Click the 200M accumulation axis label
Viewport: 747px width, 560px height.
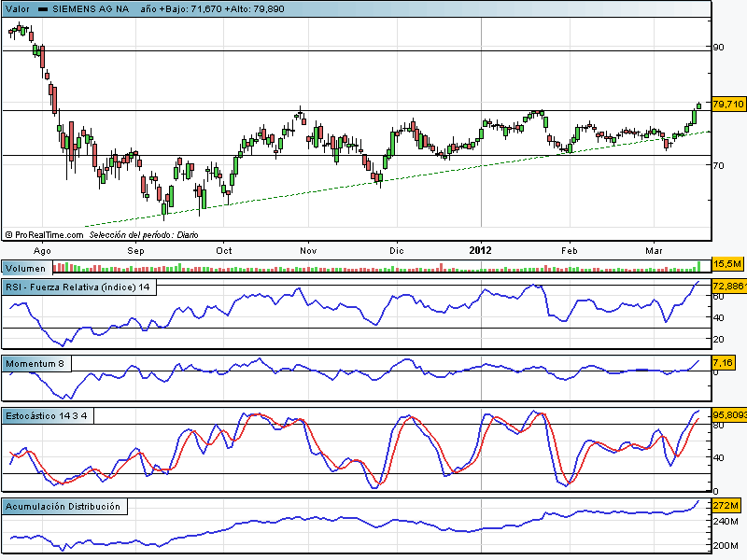[x=726, y=545]
